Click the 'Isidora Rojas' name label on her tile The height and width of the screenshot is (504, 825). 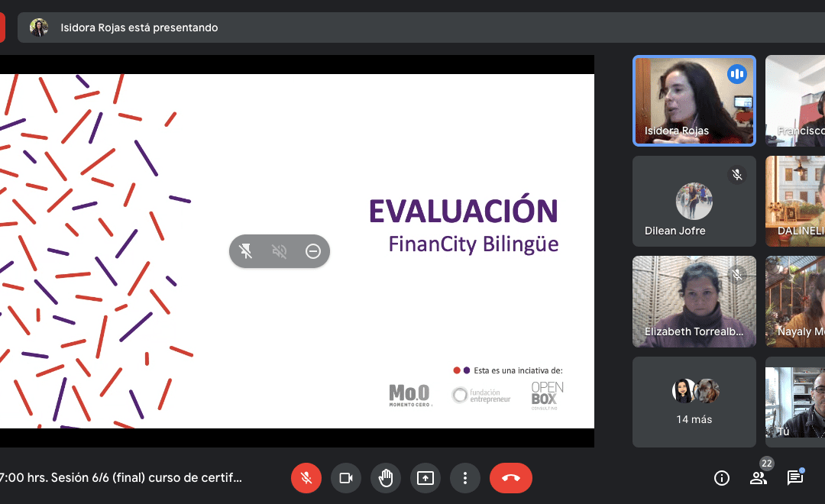pyautogui.click(x=677, y=131)
